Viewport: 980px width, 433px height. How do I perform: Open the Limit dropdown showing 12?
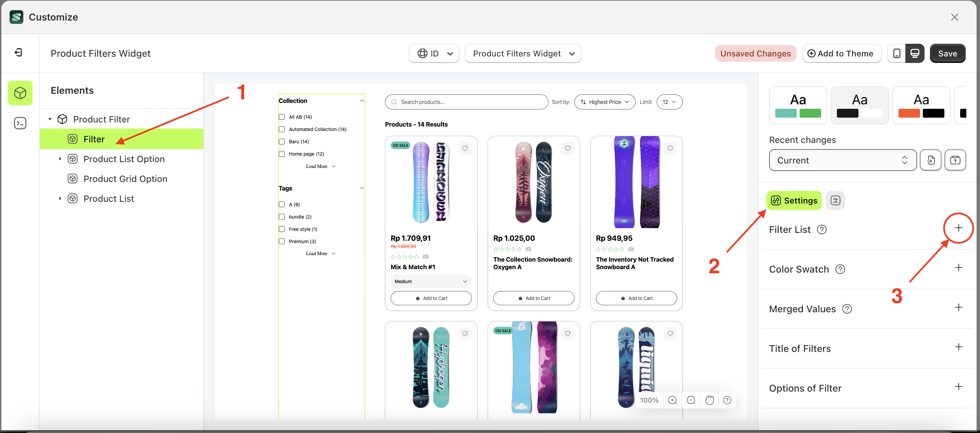[669, 102]
